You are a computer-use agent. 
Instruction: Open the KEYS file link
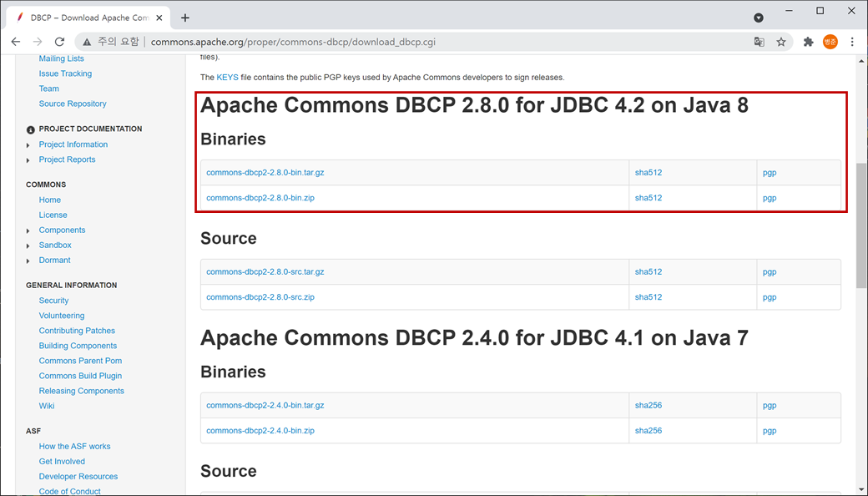228,78
